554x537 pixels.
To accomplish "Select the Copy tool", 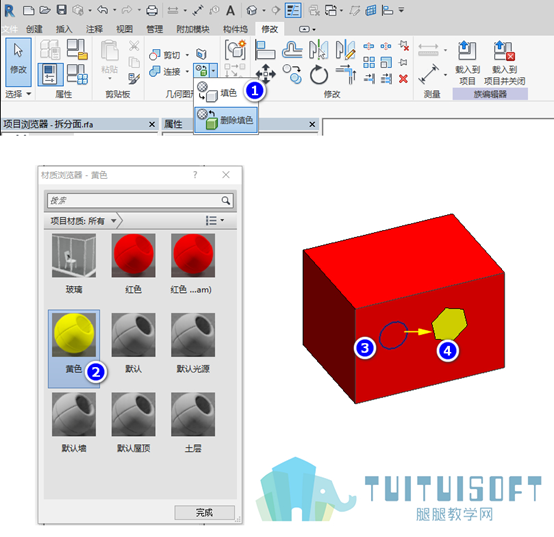I will [x=292, y=74].
